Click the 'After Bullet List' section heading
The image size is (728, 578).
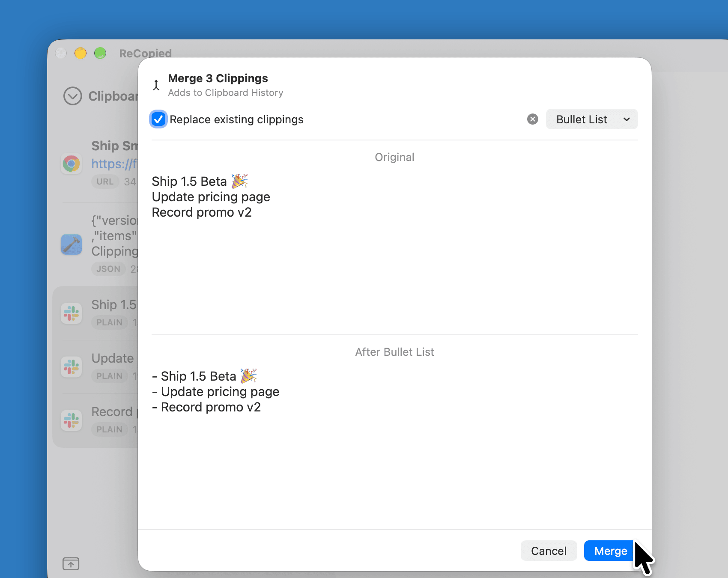point(394,352)
